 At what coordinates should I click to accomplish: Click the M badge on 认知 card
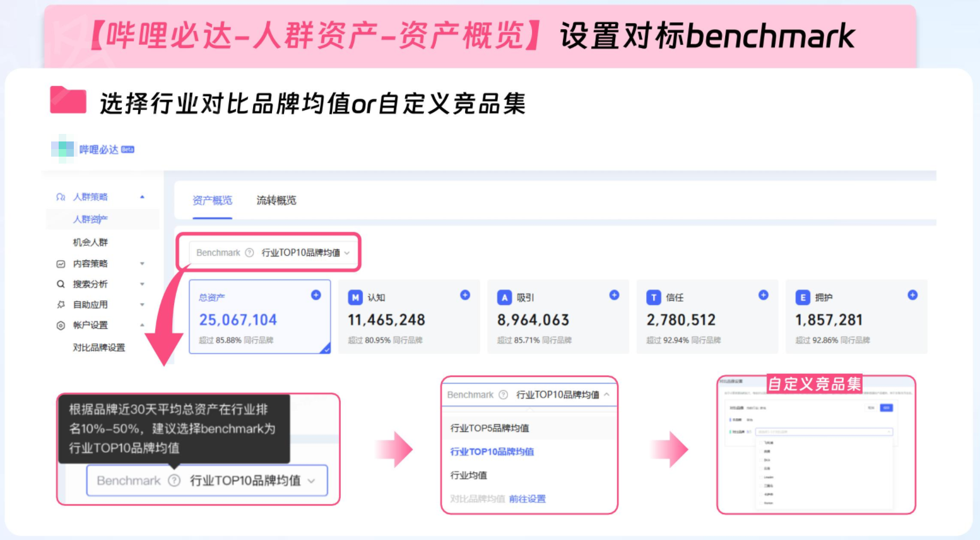point(355,297)
